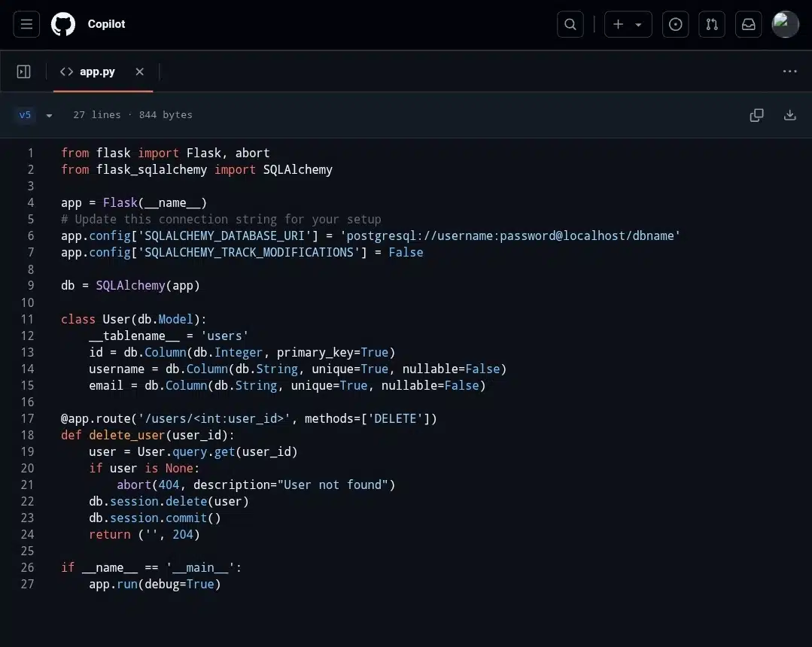Copy the file contents icon
The image size is (812, 647).
coord(756,115)
